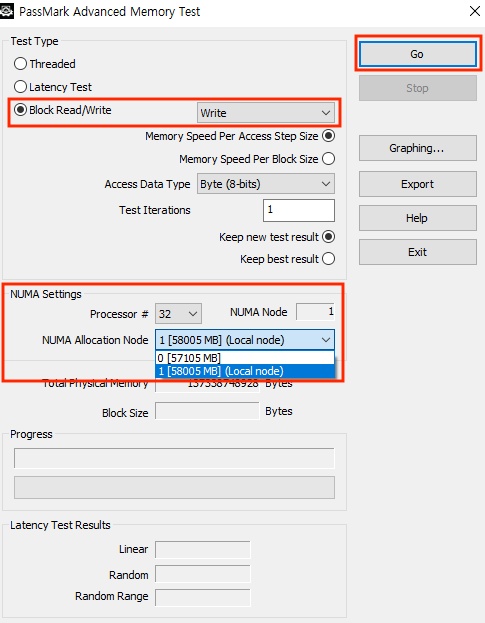Viewport: 485px width, 623px height.
Task: Select Keep new test result option
Action: pyautogui.click(x=328, y=237)
